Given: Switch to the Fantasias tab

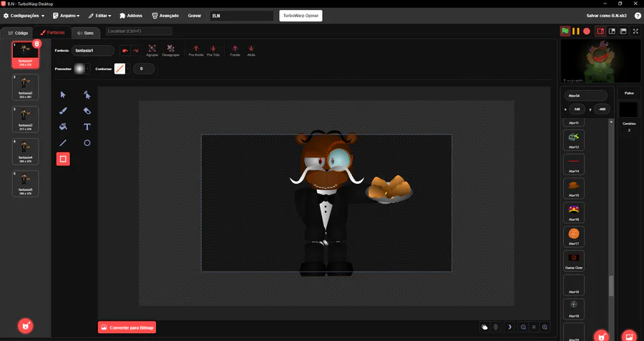Looking at the screenshot, I should 52,32.
